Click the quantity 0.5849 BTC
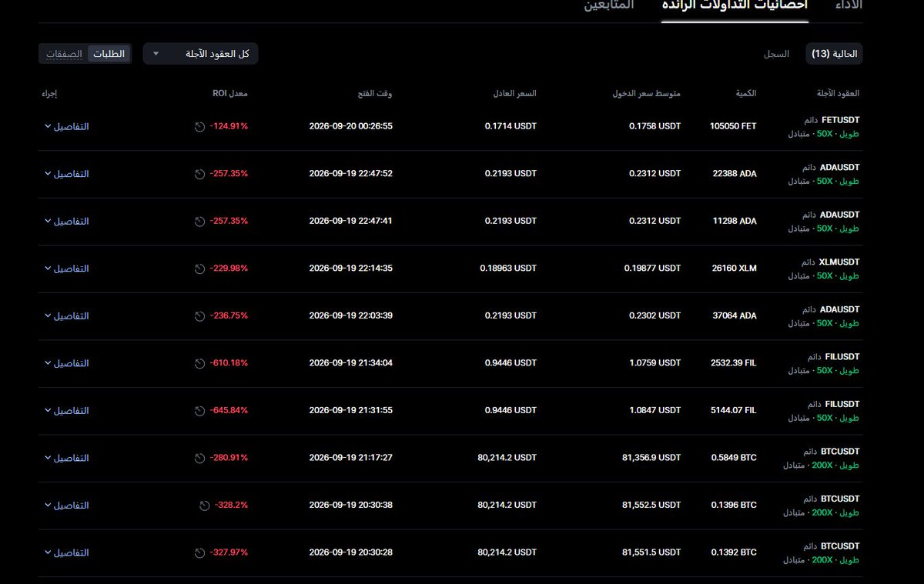Viewport: 924px width, 584px height. point(735,458)
